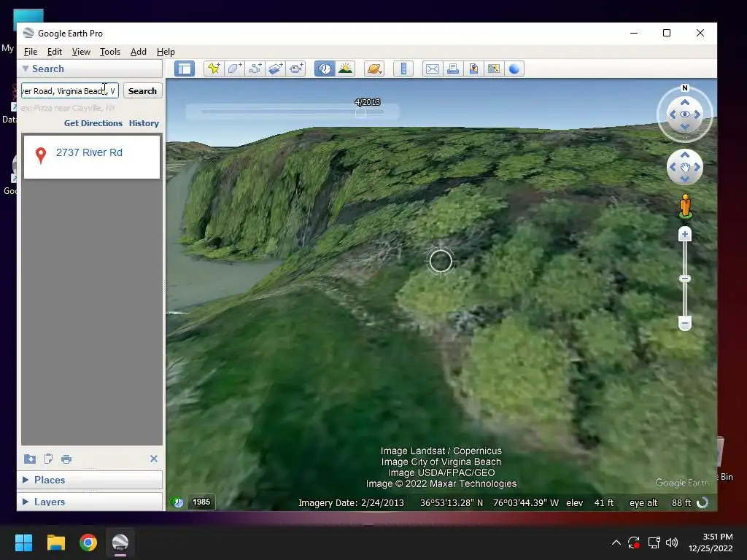Click in the search address field
Image resolution: width=747 pixels, height=560 pixels.
click(x=69, y=91)
